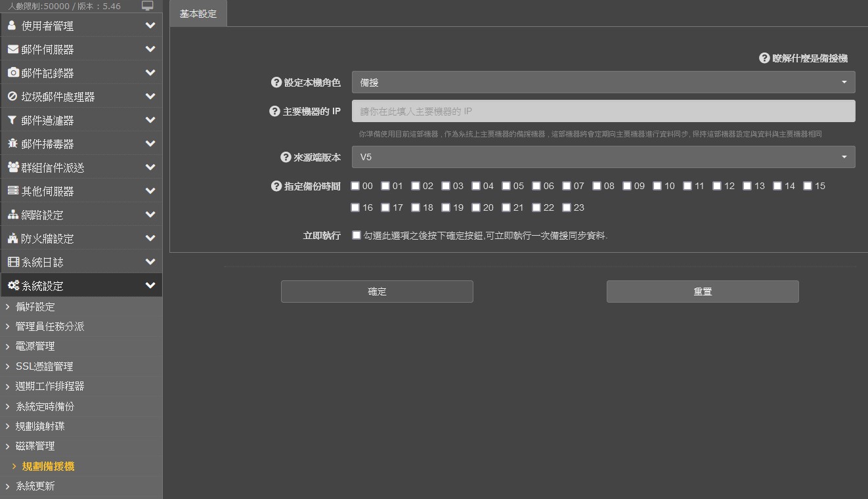Tick the 立即執行 checkbox

(x=357, y=235)
